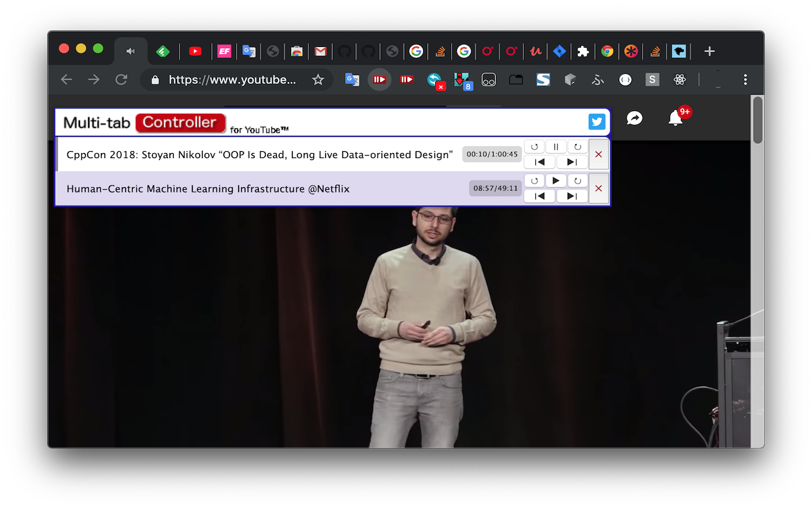Image resolution: width=812 pixels, height=508 pixels.
Task: View site info via lock icon
Action: click(x=154, y=80)
